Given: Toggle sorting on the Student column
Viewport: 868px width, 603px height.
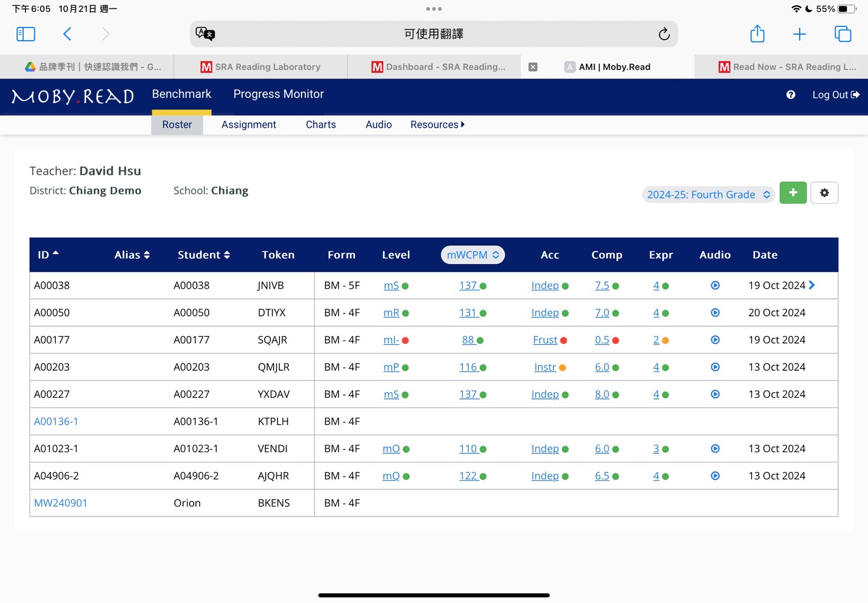Looking at the screenshot, I should tap(204, 255).
